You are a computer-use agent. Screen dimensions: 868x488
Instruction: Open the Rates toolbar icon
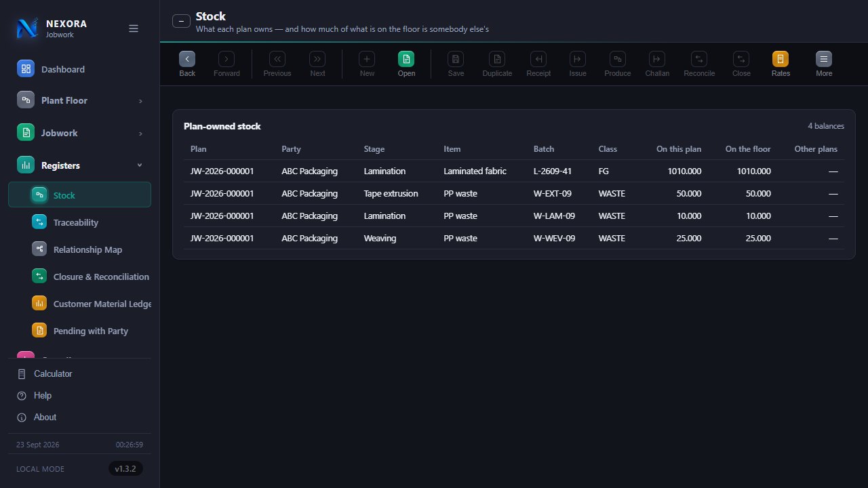(781, 59)
